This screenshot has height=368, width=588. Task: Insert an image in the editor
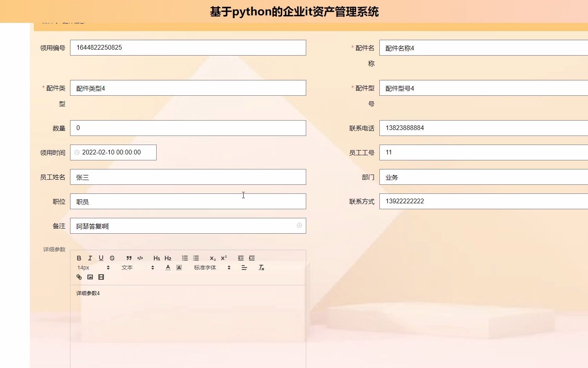point(90,277)
